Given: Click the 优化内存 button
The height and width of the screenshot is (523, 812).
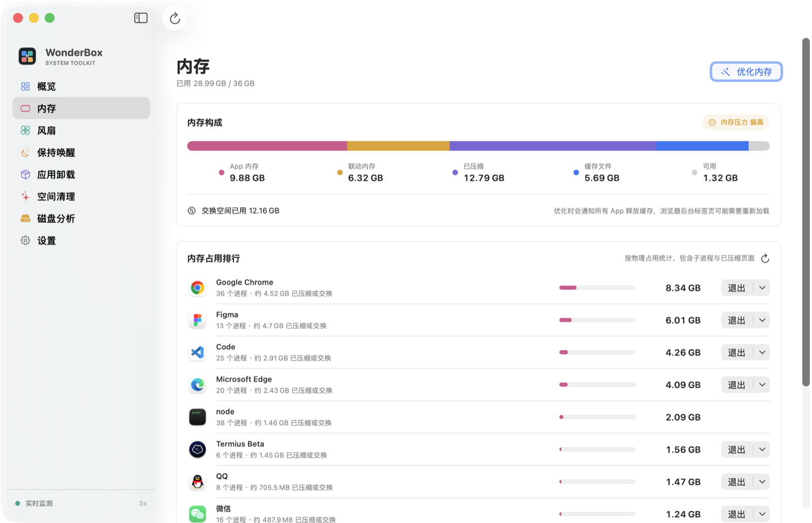Looking at the screenshot, I should click(x=746, y=72).
